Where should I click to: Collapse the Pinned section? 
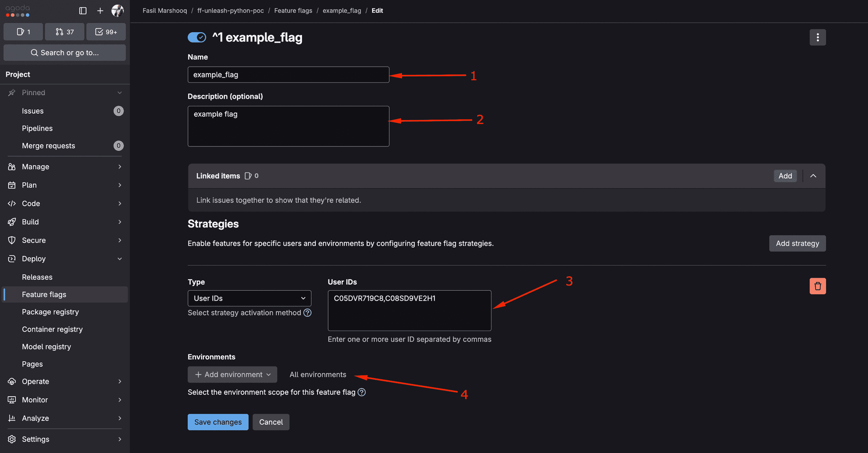65,93
